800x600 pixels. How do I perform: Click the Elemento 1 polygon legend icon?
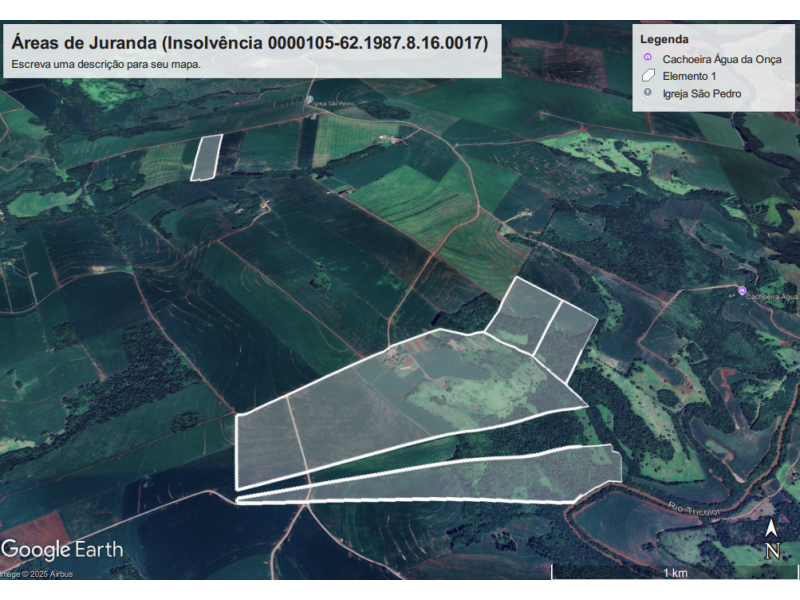(x=648, y=76)
